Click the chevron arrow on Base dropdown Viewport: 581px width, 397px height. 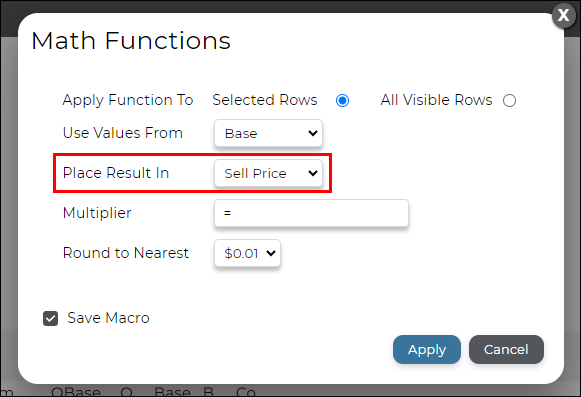[x=313, y=133]
